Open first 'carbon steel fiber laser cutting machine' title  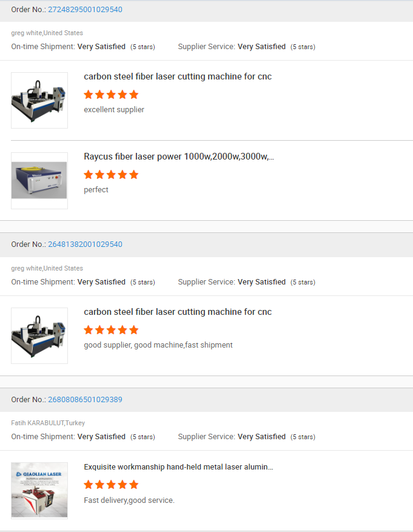pyautogui.click(x=178, y=76)
